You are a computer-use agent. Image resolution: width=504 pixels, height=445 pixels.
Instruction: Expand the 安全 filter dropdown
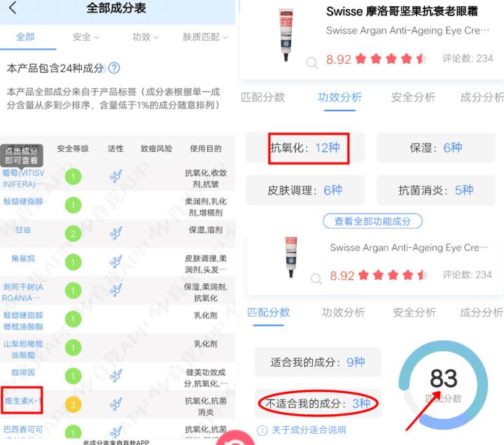[85, 37]
